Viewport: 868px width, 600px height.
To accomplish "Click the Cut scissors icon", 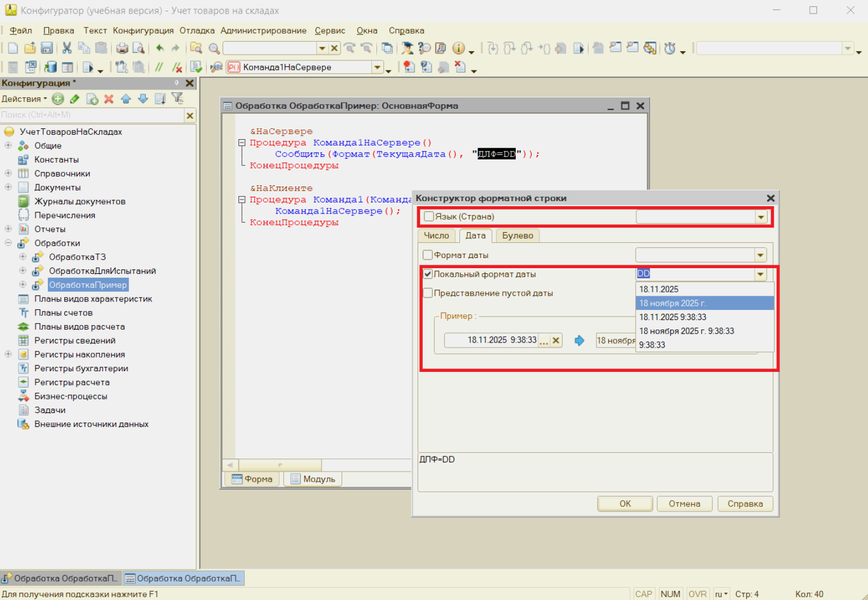I will [x=67, y=48].
